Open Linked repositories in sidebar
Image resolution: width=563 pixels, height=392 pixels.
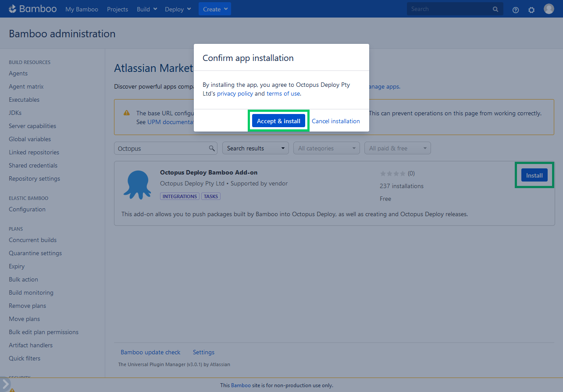[x=34, y=152]
